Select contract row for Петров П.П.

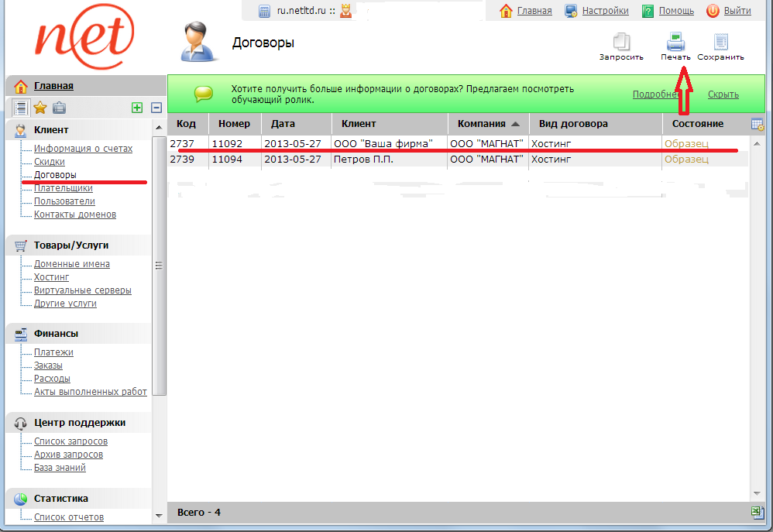point(362,160)
